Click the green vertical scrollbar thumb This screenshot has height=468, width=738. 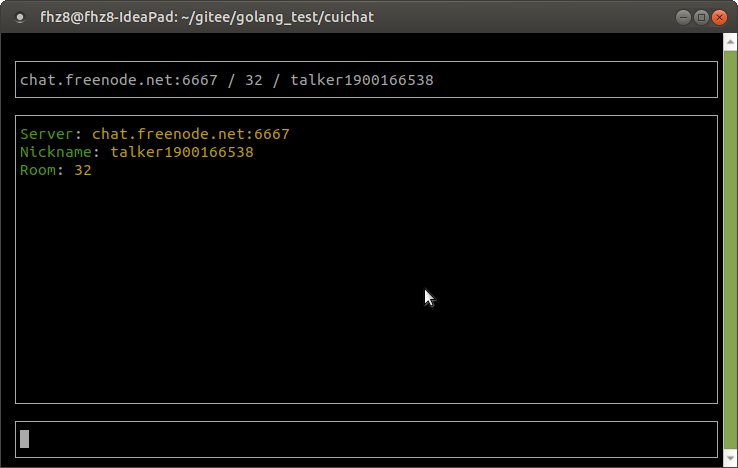pyautogui.click(x=730, y=250)
